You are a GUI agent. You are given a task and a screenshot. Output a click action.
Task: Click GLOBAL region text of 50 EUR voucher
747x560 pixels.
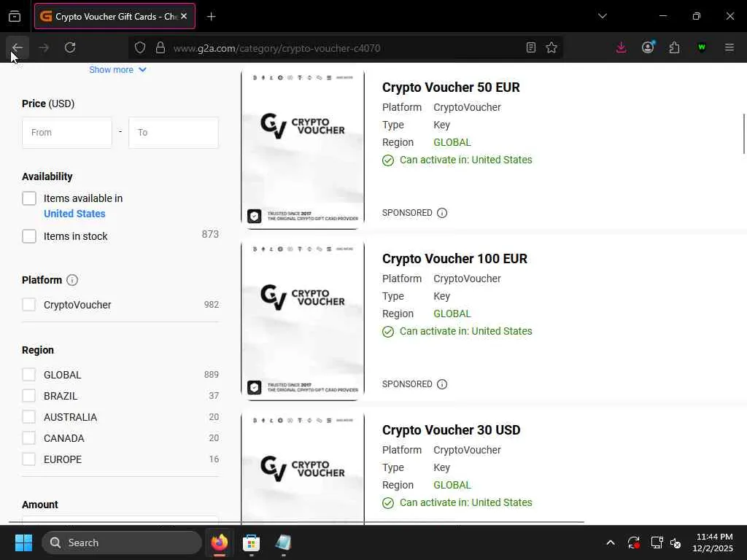(x=452, y=142)
